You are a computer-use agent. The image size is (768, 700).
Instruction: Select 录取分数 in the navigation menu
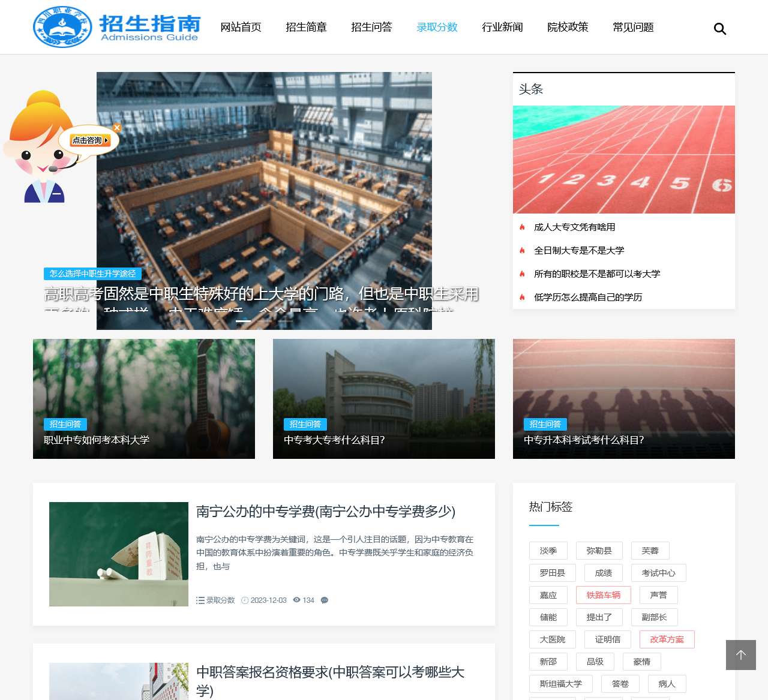(437, 27)
